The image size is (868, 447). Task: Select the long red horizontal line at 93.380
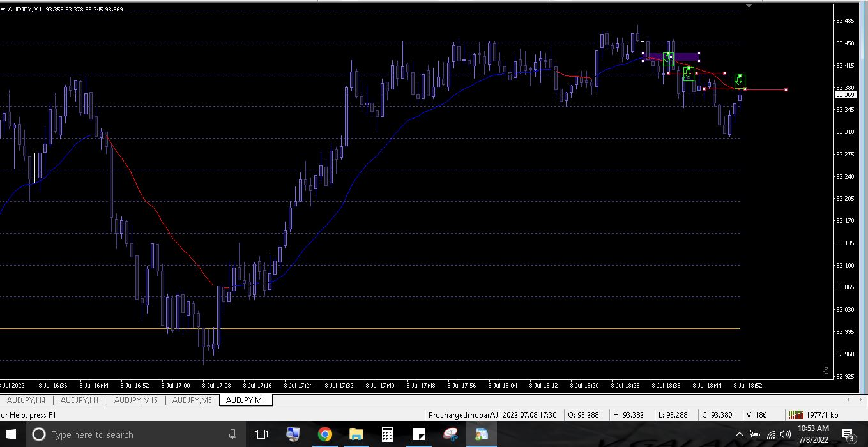tap(745, 89)
